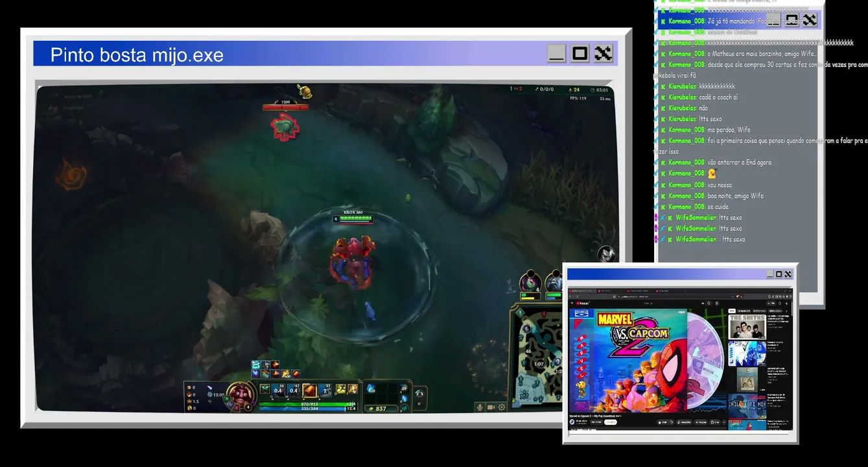Click the blue mana bar showing 335/384
Screen dimensions: 868x467
click(308, 409)
